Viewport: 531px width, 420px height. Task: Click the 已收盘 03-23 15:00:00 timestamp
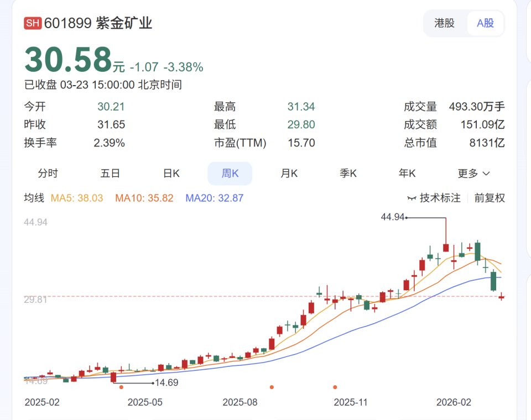pos(103,85)
